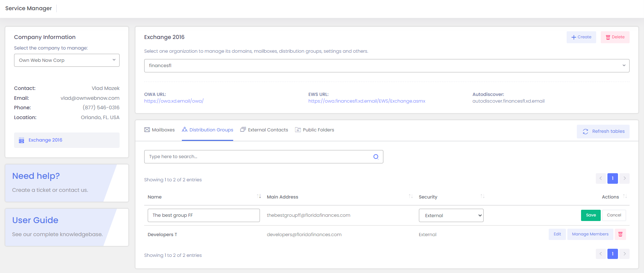Sort the table by Name column

259,196
